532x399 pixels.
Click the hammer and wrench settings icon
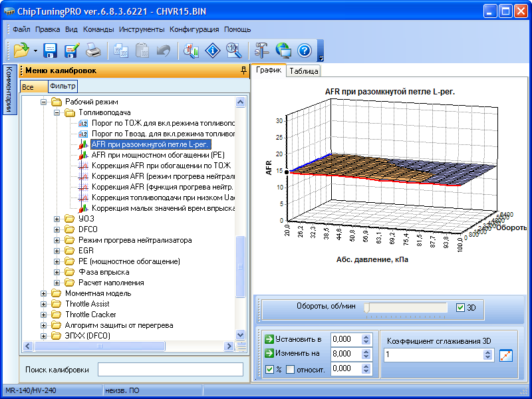click(x=261, y=51)
